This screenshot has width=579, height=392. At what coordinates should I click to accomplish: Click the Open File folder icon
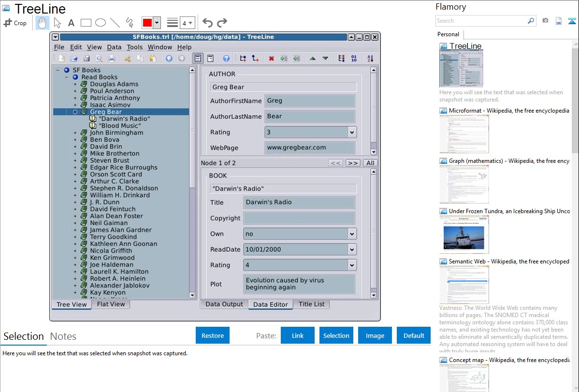tap(74, 58)
